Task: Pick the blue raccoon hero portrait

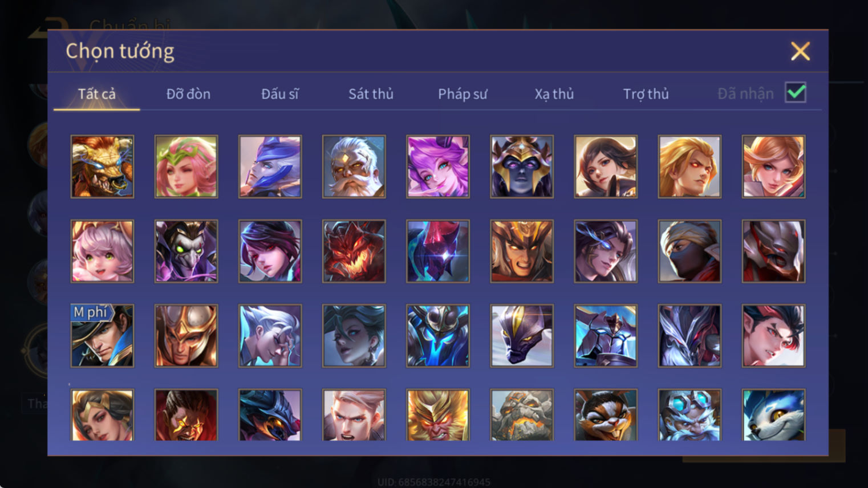Action: (773, 415)
